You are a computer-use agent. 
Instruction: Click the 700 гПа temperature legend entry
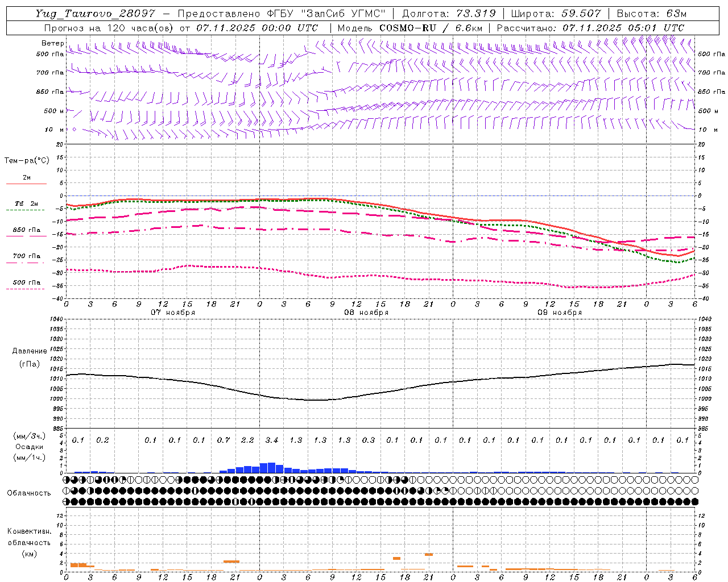tap(27, 256)
